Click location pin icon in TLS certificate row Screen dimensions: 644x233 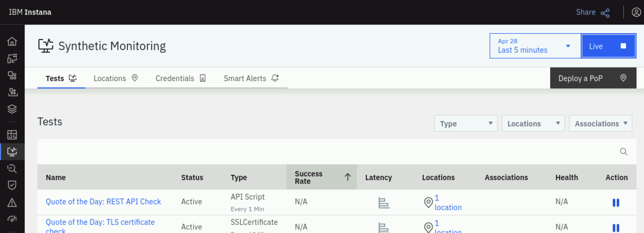click(428, 227)
